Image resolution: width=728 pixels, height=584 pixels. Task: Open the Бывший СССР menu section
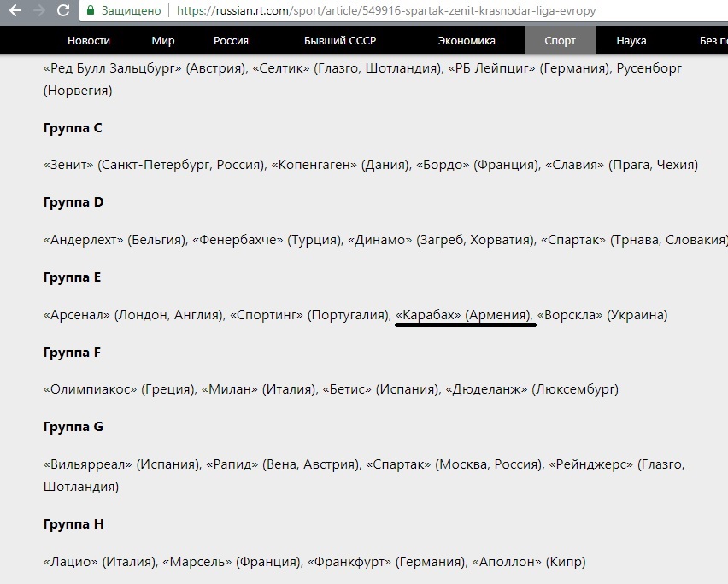pyautogui.click(x=340, y=41)
